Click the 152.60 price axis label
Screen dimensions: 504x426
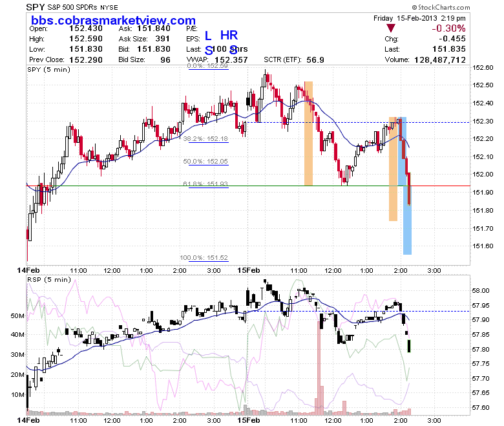tap(483, 67)
